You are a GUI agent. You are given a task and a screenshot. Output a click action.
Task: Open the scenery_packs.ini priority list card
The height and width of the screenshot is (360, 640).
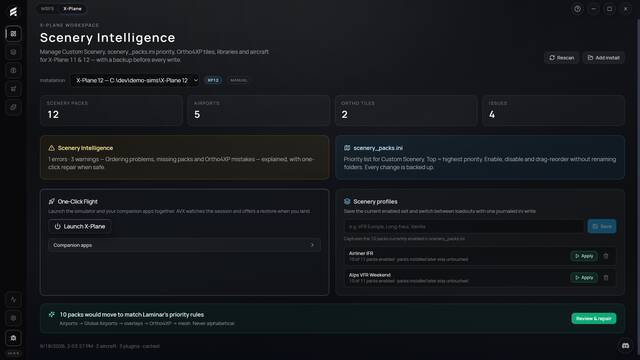tap(480, 158)
